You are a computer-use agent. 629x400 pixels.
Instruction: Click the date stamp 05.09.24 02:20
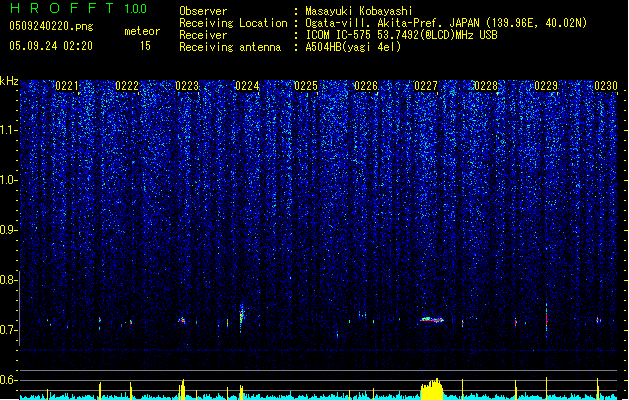pos(51,46)
